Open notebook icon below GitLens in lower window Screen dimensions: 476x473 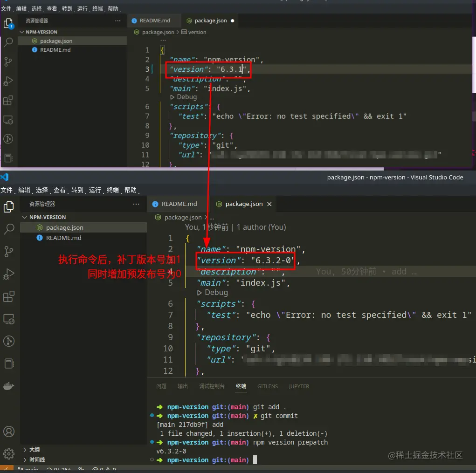click(9, 363)
